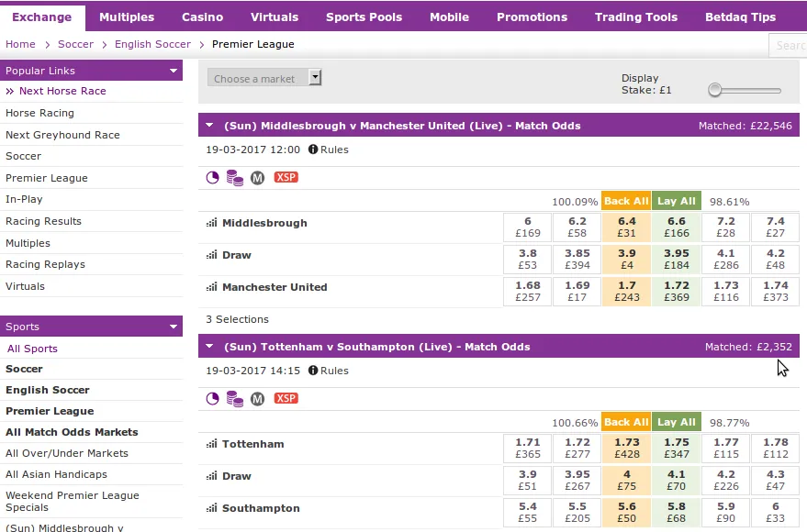
Task: Click Back All in Middlesbrough market
Action: (626, 201)
